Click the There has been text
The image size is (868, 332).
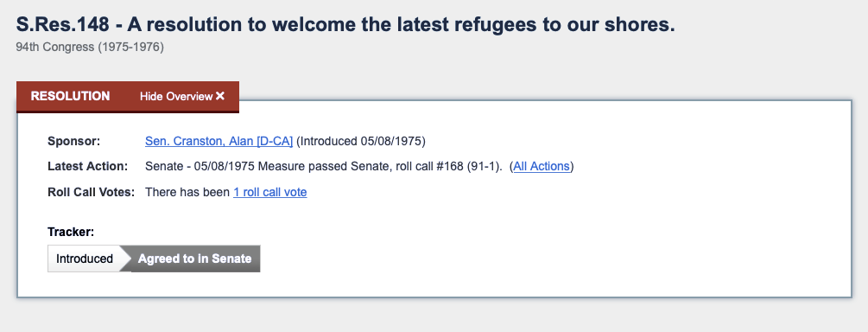[x=187, y=192]
